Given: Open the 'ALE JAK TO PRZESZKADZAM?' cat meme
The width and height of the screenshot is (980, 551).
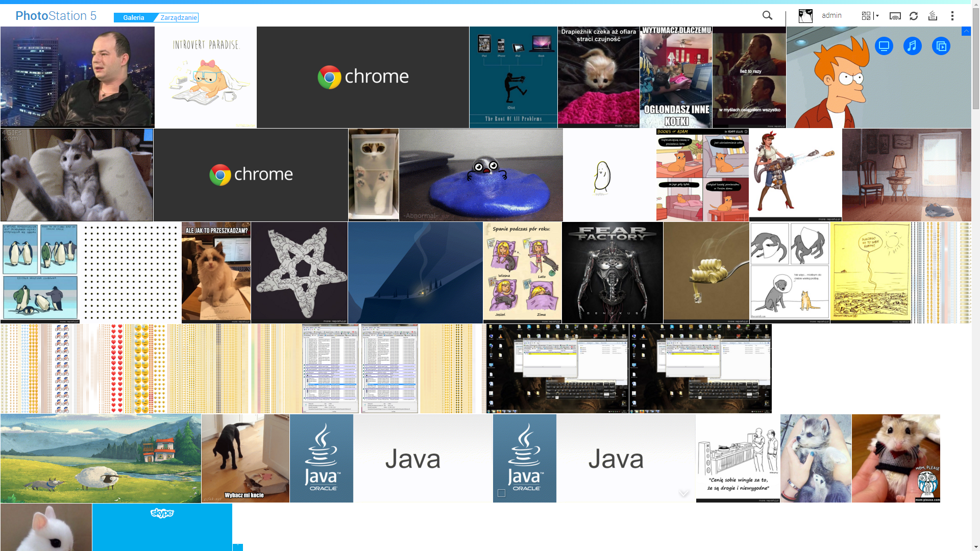Looking at the screenshot, I should (x=216, y=272).
